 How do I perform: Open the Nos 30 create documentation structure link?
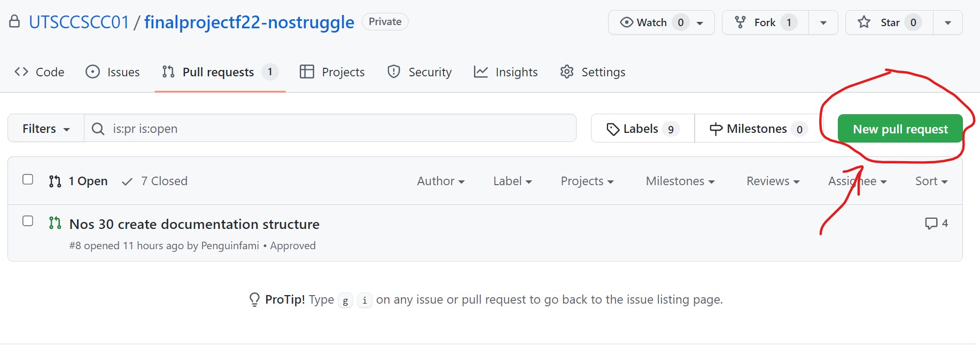[x=195, y=224]
